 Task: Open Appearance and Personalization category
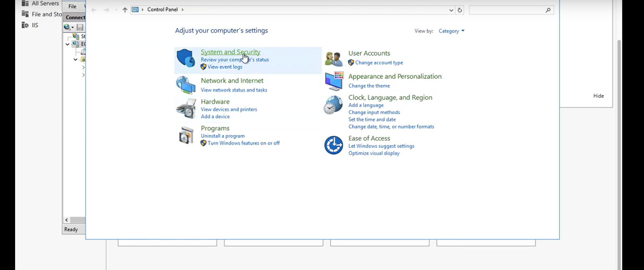click(395, 76)
